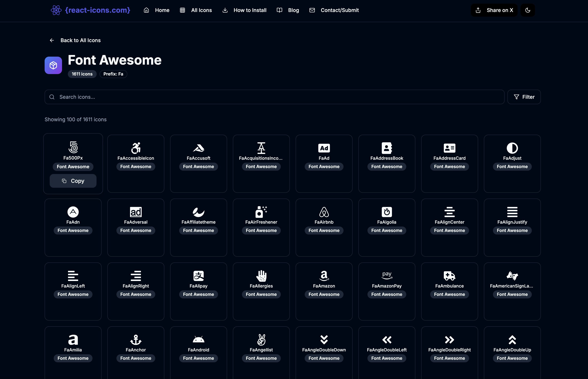Go to Home in navigation
Image resolution: width=588 pixels, height=379 pixels.
(x=157, y=10)
